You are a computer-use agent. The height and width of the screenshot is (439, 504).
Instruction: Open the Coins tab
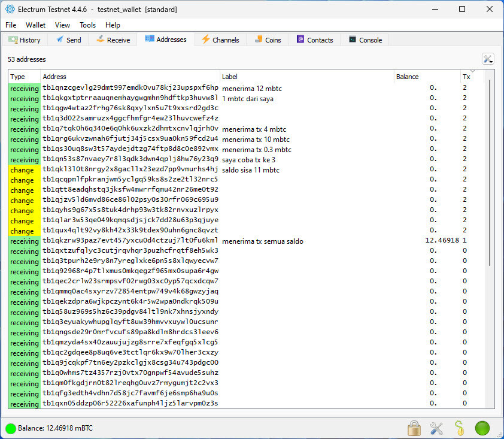click(x=268, y=40)
